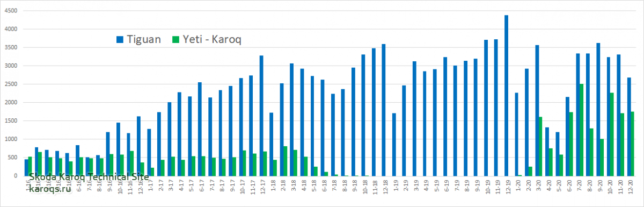Click the 500 y-axis value
Image resolution: width=644 pixels, height=207 pixels.
[x=12, y=157]
